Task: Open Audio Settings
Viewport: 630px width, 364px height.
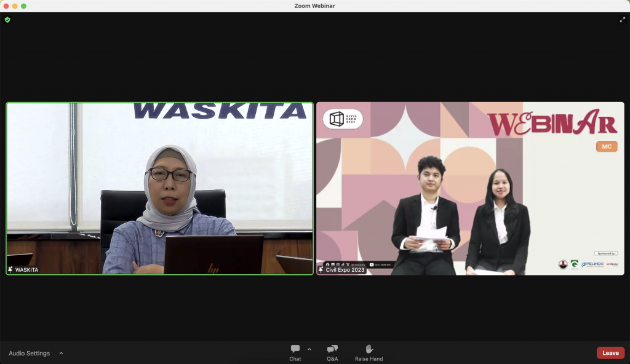Action: [30, 353]
